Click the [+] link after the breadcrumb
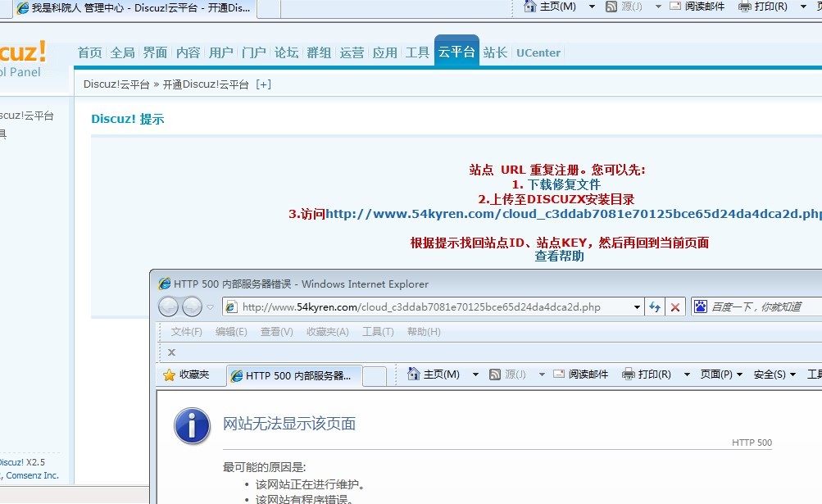The width and height of the screenshot is (822, 504). 263,84
